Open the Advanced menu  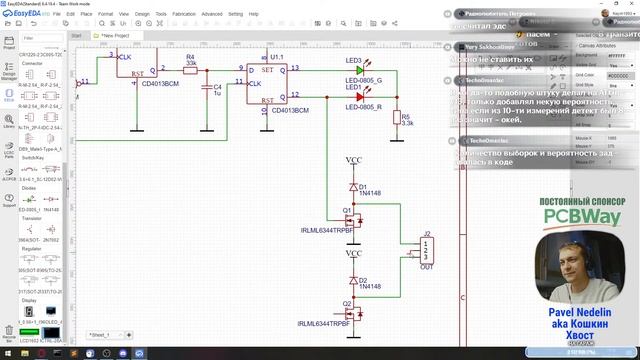coord(212,14)
